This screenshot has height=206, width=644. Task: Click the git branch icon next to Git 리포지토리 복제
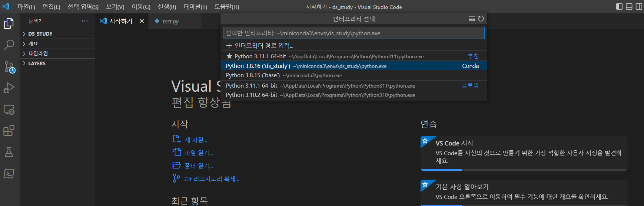176,179
